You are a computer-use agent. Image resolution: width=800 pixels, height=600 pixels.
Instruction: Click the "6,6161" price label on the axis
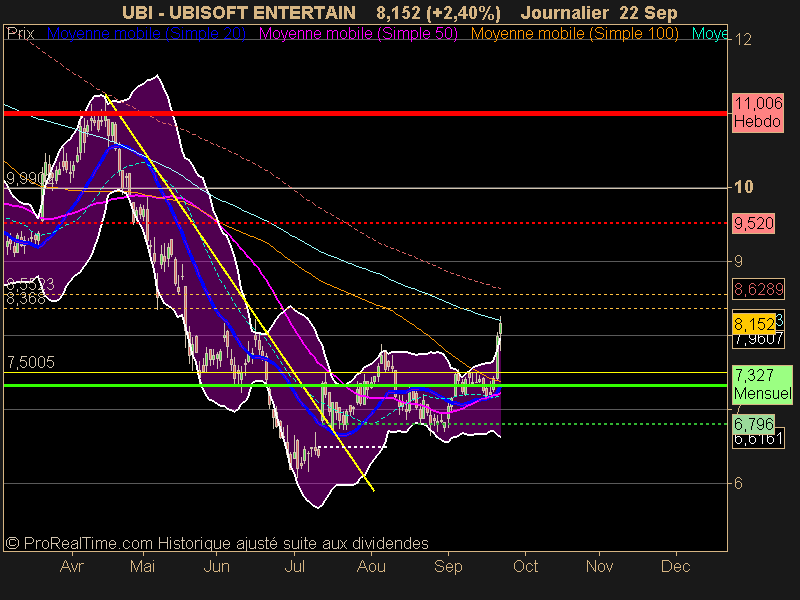[758, 439]
